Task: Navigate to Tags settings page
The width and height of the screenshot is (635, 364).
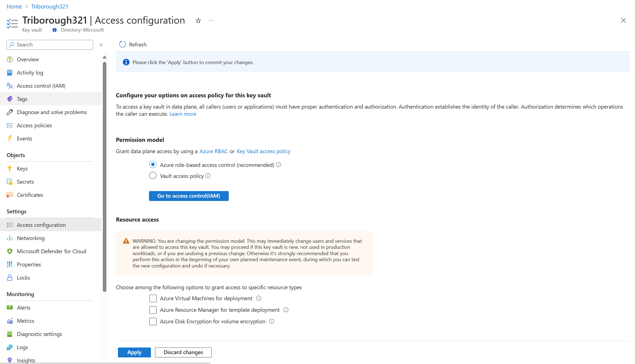Action: click(22, 98)
